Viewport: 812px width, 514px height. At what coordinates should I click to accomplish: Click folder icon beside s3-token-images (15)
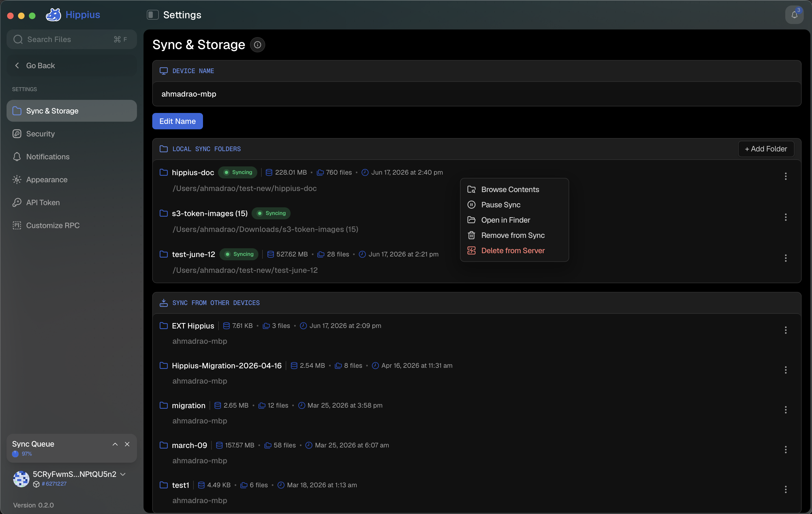[x=163, y=213]
